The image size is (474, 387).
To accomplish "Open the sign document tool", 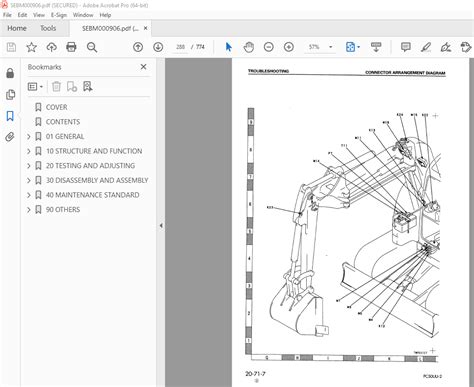I will point(446,47).
